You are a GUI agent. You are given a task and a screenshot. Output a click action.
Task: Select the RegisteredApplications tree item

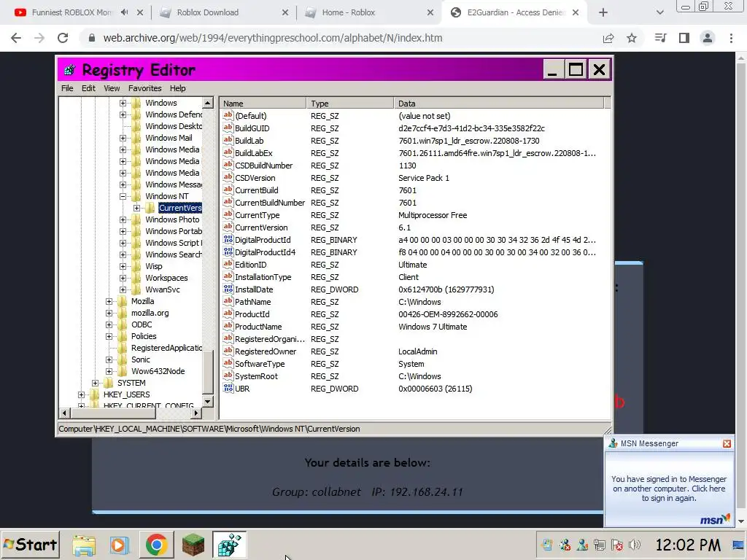pyautogui.click(x=166, y=348)
